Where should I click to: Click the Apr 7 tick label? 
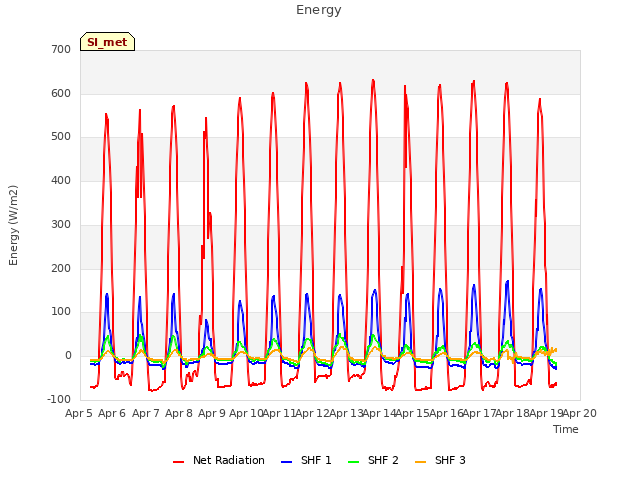(146, 413)
